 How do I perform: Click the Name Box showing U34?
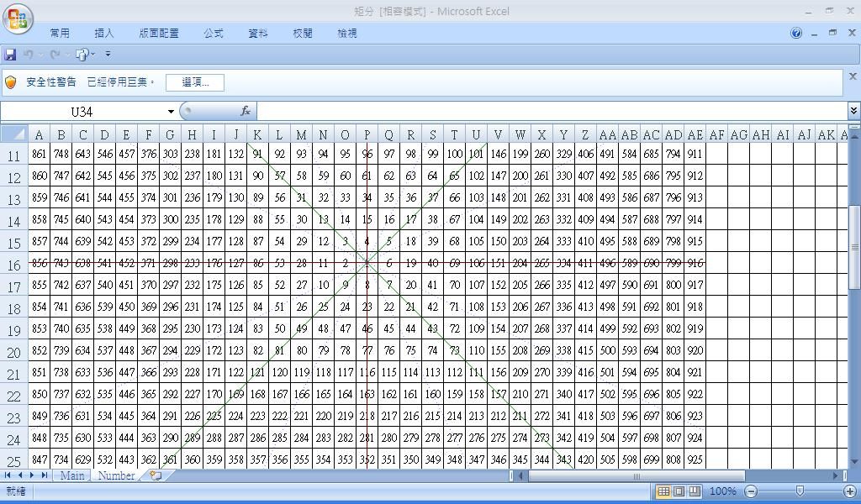(82, 112)
